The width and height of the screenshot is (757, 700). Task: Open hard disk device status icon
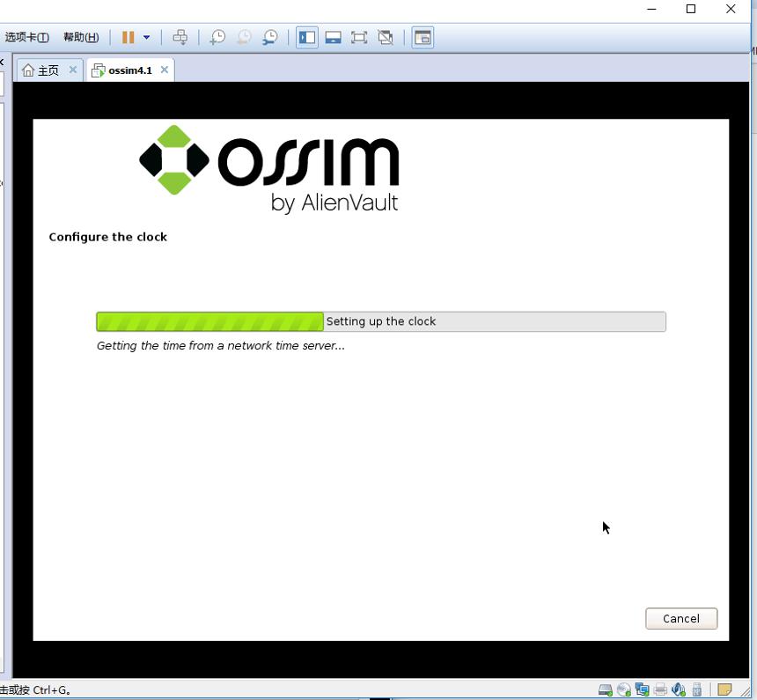[606, 689]
